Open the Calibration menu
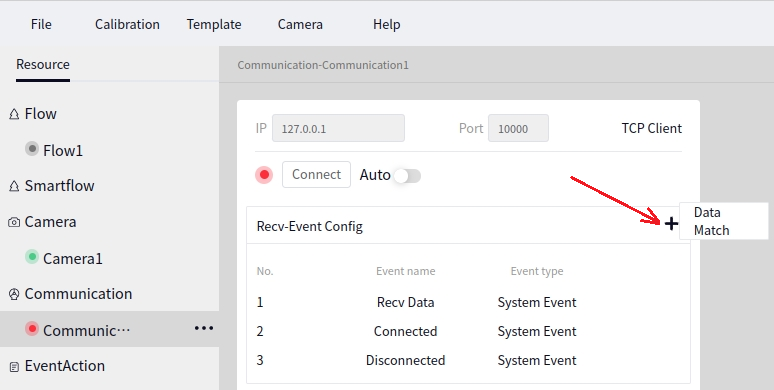 click(x=127, y=24)
